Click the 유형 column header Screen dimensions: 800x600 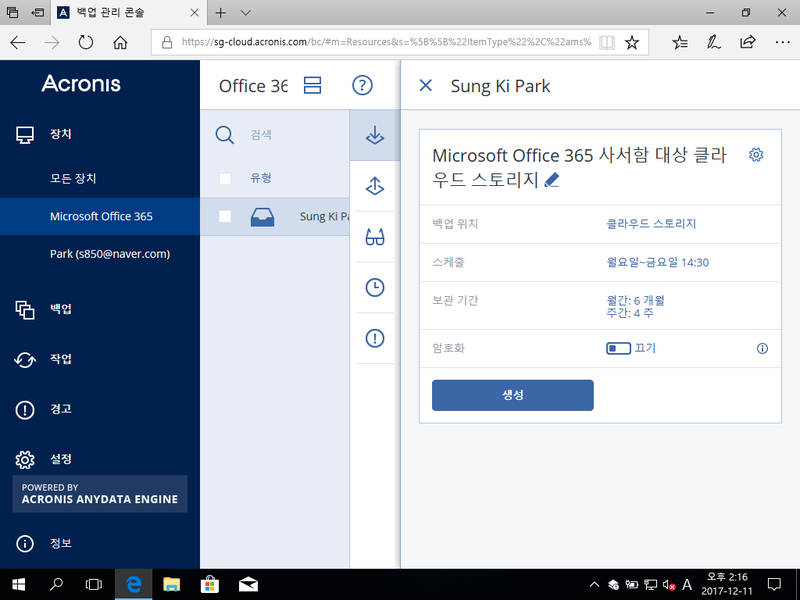pos(261,178)
